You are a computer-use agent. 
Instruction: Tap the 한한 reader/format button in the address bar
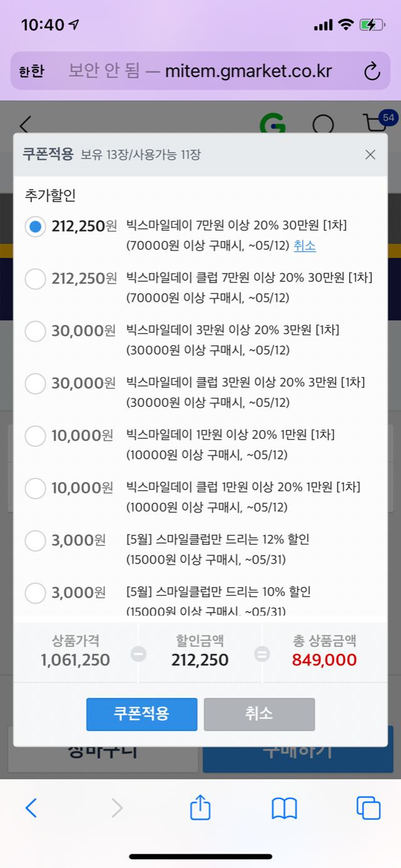31,71
